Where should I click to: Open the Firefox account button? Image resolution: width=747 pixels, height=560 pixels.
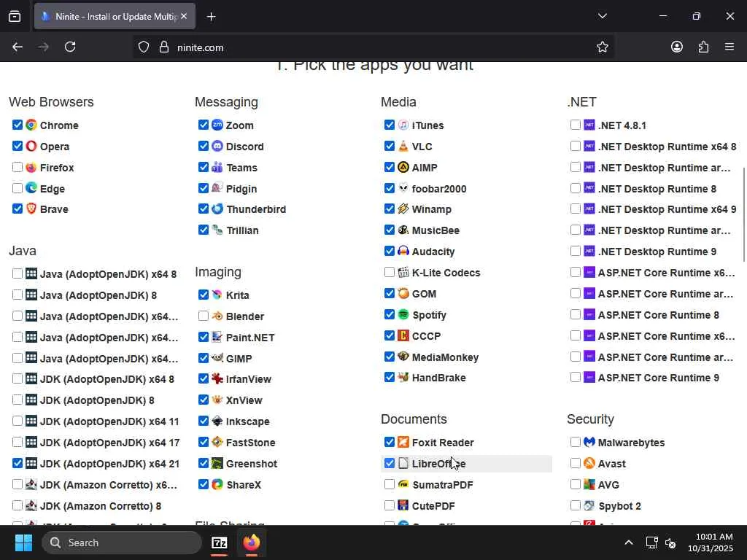pos(676,47)
